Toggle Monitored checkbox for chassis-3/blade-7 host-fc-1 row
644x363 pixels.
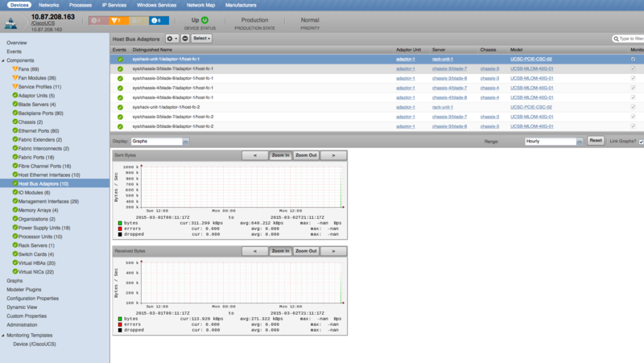(x=633, y=68)
